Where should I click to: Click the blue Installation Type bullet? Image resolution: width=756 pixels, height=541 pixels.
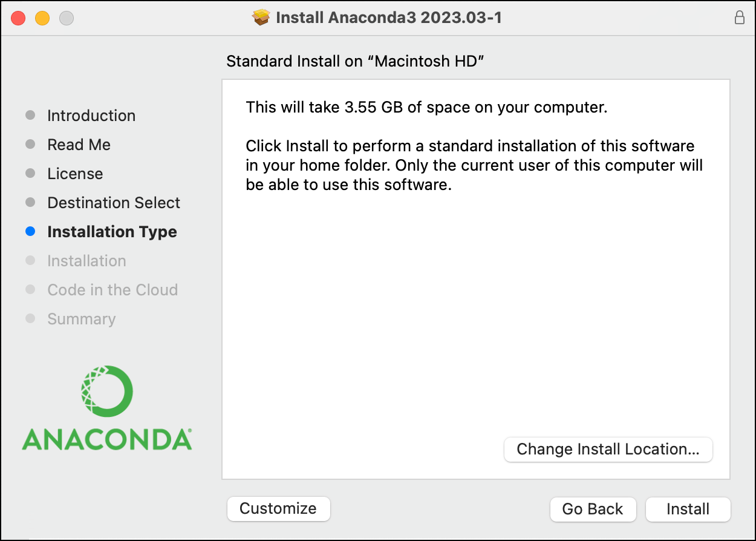30,232
